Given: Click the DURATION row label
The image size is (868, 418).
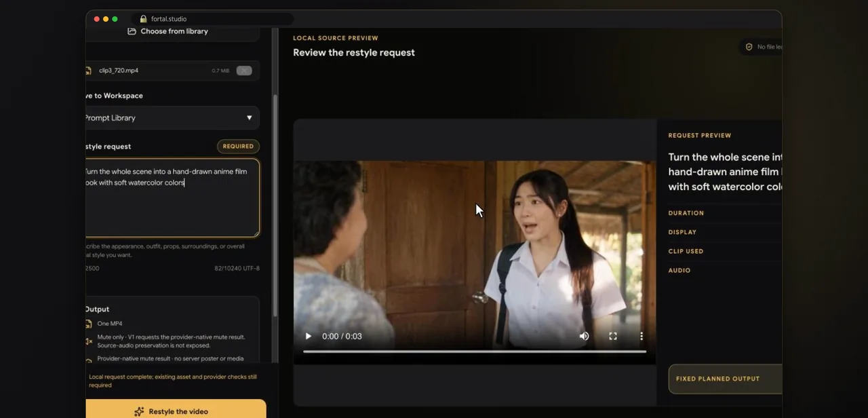Looking at the screenshot, I should point(686,213).
